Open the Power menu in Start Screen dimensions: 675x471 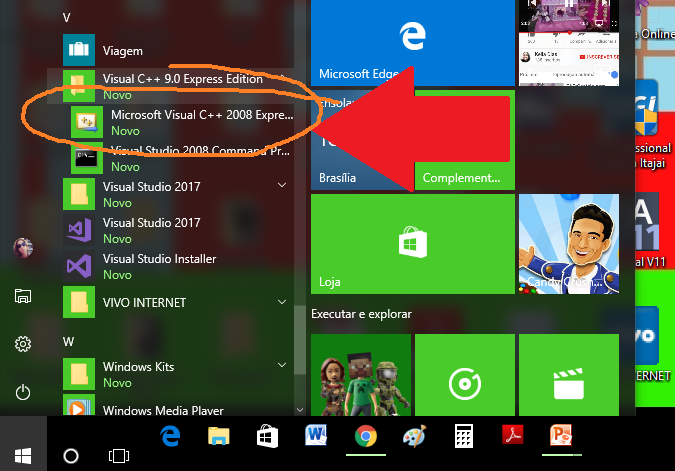[22, 392]
